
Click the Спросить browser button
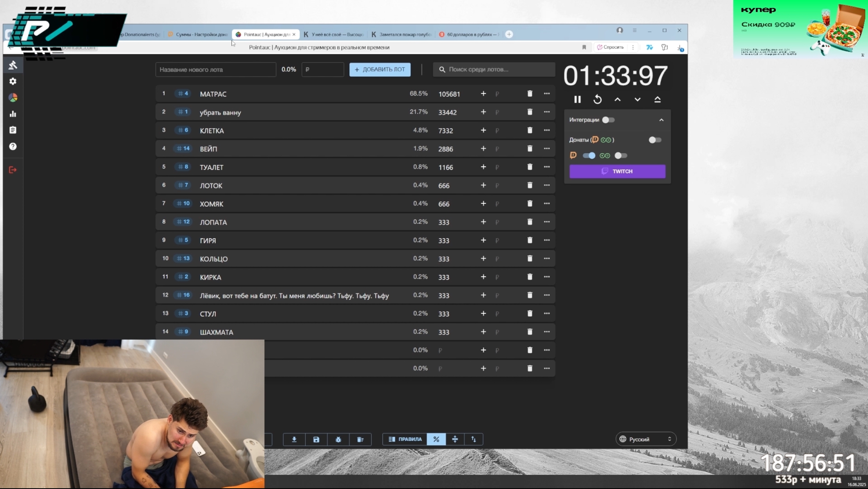(610, 47)
